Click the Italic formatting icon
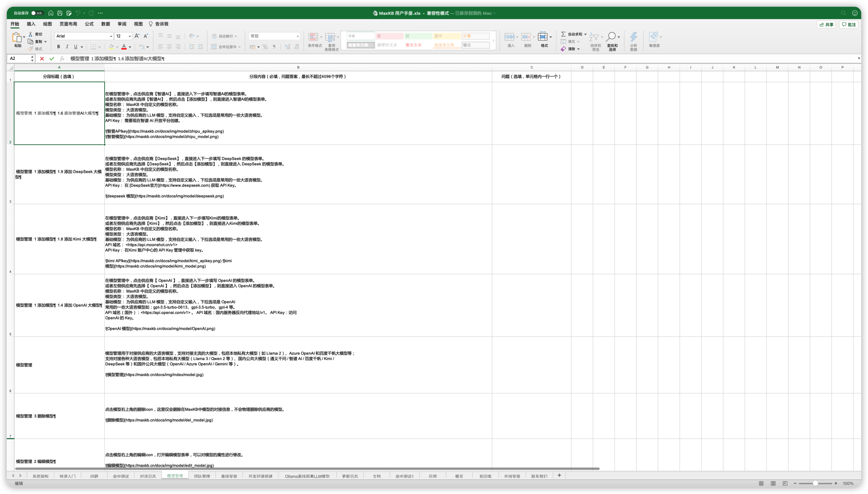The width and height of the screenshot is (868, 494). click(x=67, y=47)
